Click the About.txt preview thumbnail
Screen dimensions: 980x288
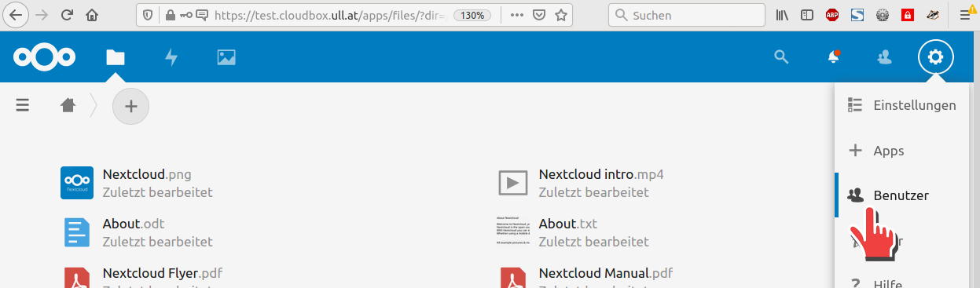click(x=513, y=231)
